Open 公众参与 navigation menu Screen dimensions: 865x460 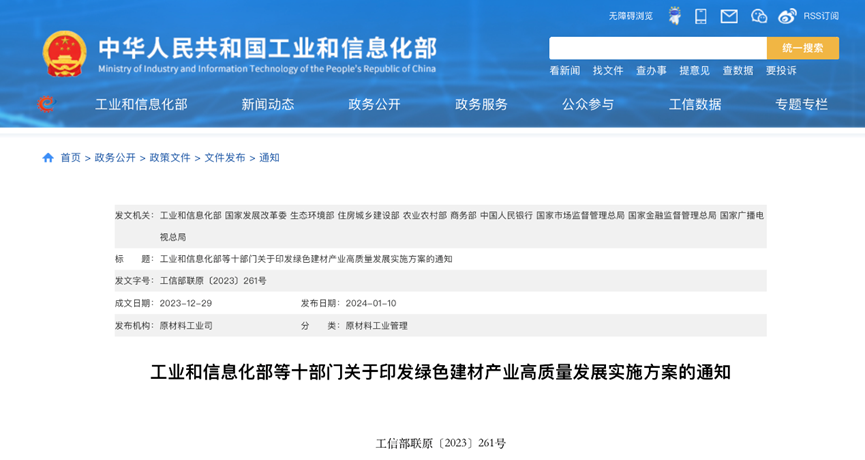tap(588, 104)
